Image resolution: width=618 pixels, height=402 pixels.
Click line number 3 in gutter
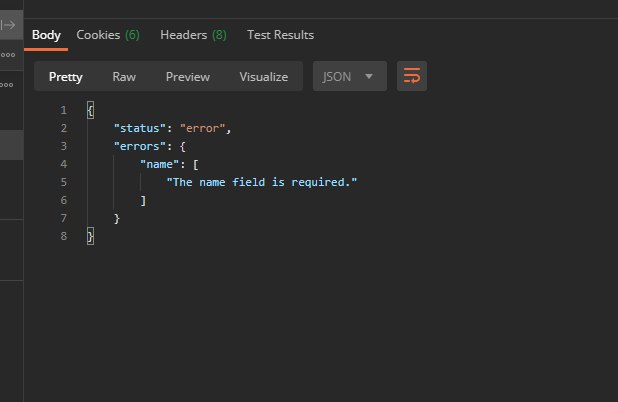(x=64, y=146)
